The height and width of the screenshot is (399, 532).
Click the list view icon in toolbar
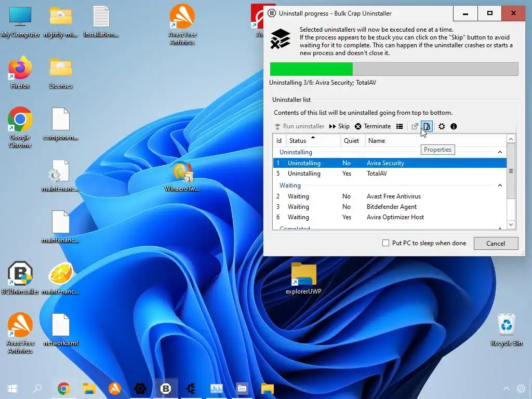(x=400, y=126)
